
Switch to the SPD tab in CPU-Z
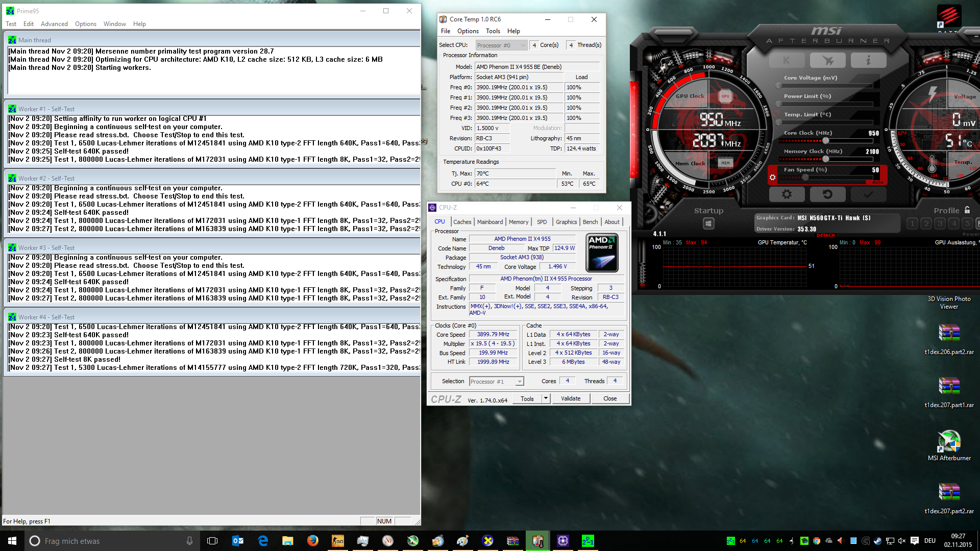coord(542,222)
